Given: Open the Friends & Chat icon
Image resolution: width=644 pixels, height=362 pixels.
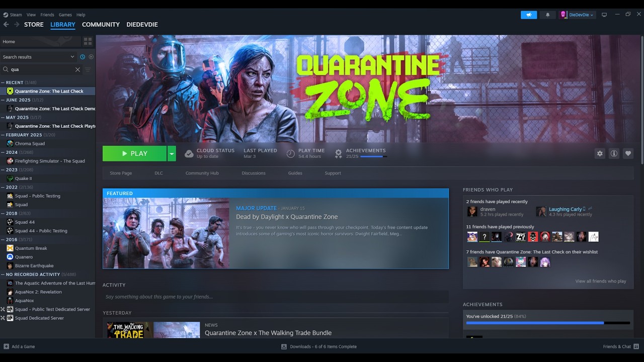Looking at the screenshot, I should 636,346.
